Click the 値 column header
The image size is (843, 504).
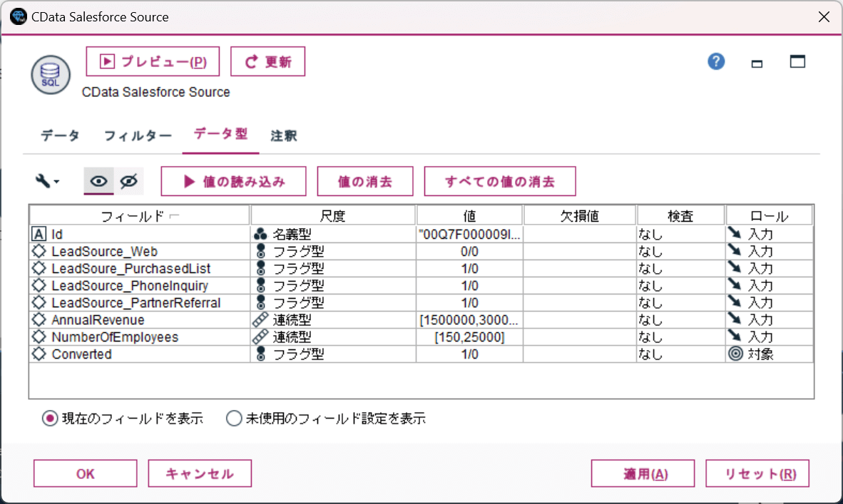469,216
